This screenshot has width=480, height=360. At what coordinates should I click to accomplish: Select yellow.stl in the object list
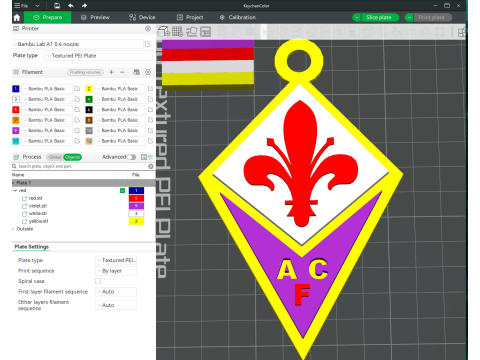(38, 221)
